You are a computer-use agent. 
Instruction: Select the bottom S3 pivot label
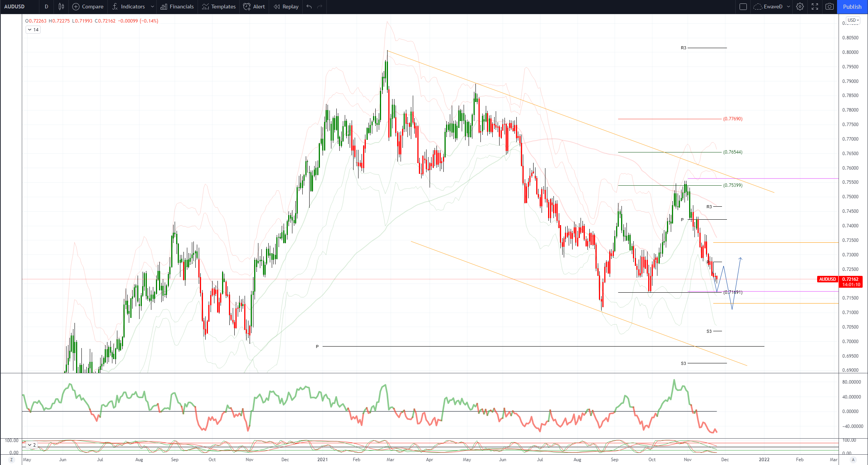683,363
